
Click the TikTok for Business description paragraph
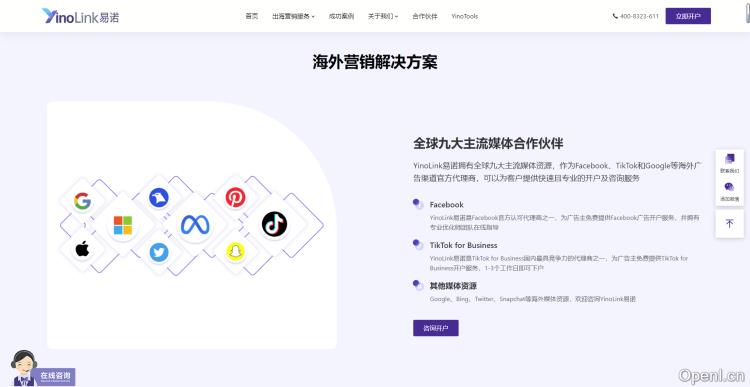[x=559, y=263]
